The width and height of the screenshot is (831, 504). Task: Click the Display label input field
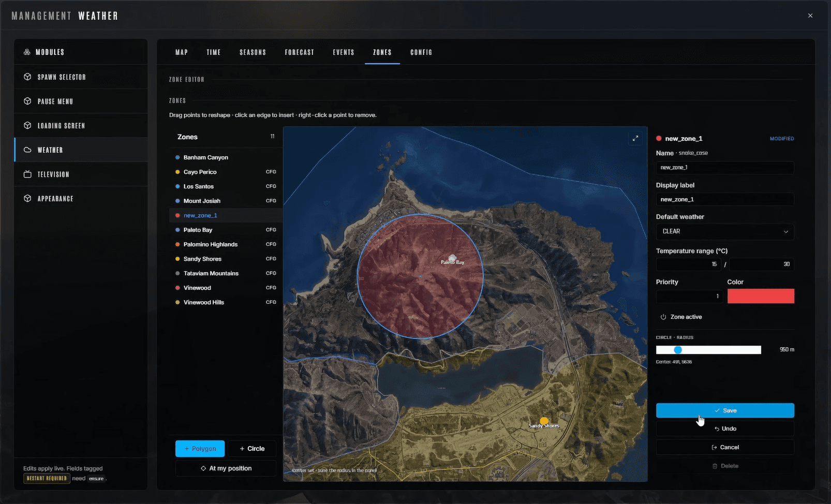click(725, 199)
